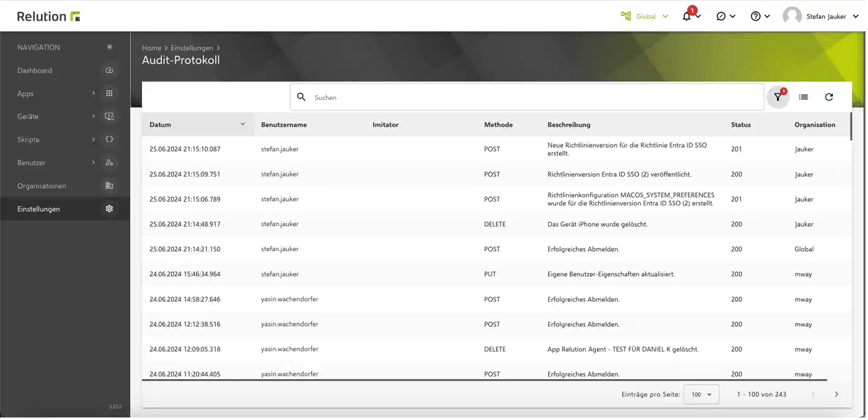Click date 24.06.2024 12:12:38.516
This screenshot has height=420, width=868.
(186, 325)
